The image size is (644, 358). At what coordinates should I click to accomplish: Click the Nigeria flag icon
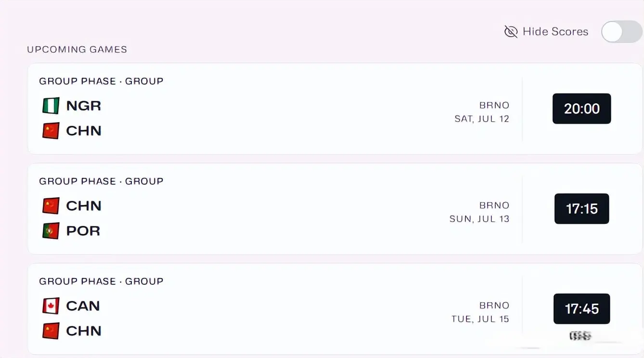pos(51,106)
